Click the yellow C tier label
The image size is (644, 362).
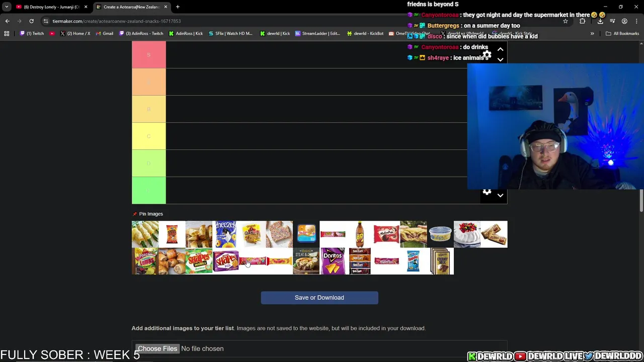pos(148,136)
